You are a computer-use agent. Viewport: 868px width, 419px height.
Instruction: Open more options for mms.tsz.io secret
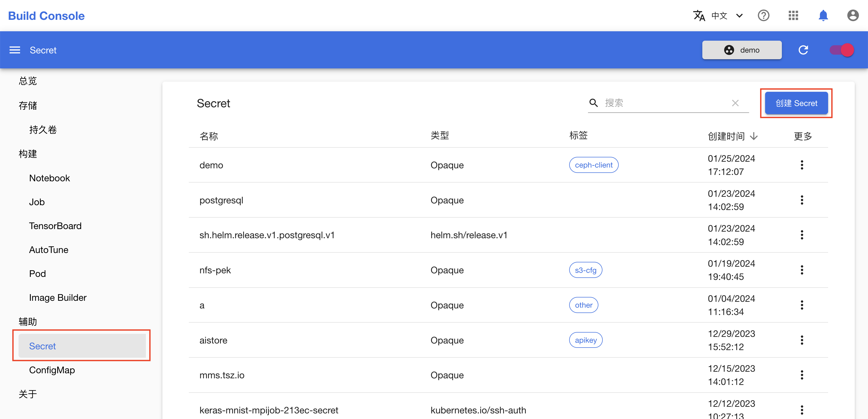point(802,375)
